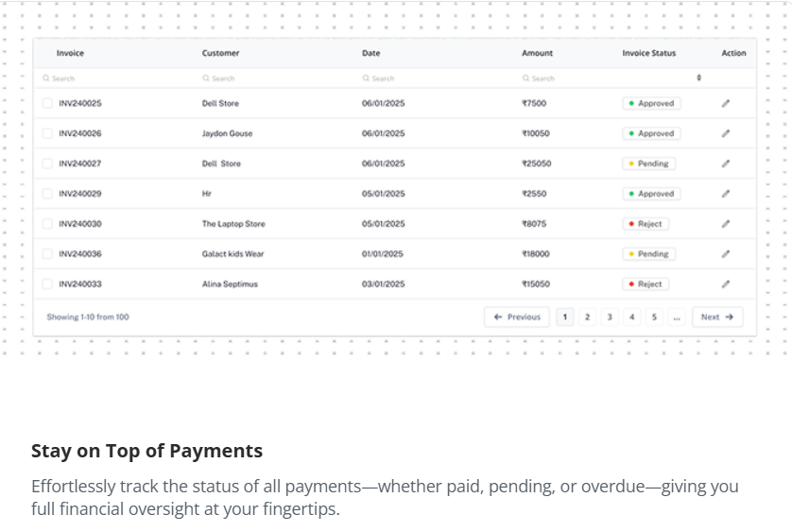Image resolution: width=792 pixels, height=532 pixels.
Task: Mark checkbox next to INV240036
Action: pos(47,253)
